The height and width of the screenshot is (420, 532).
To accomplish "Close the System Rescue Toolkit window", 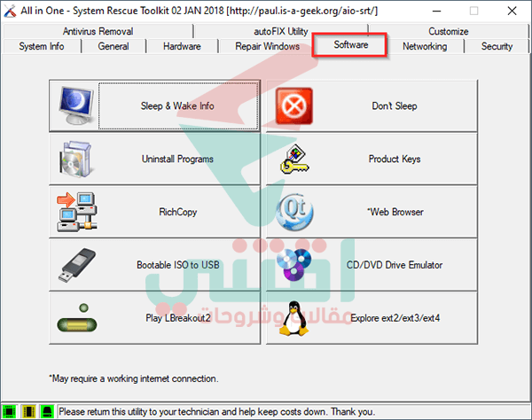I will click(512, 11).
